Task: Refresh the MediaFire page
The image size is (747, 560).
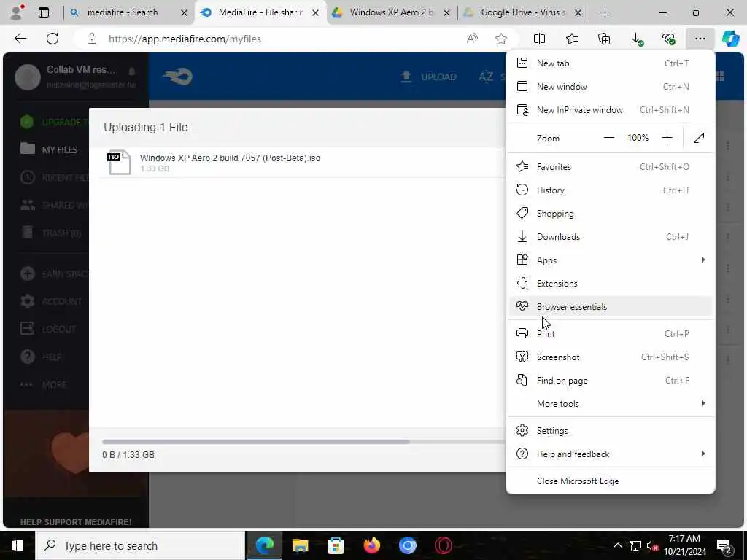Action: (53, 39)
